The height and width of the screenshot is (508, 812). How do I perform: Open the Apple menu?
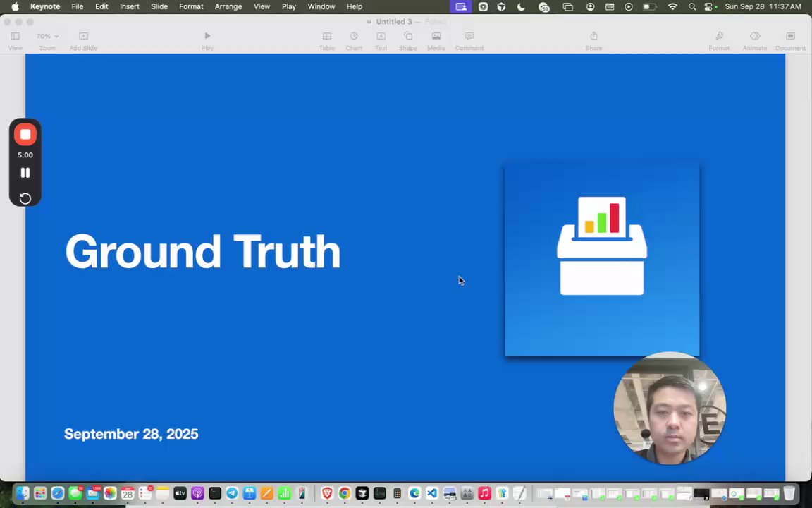[x=15, y=7]
